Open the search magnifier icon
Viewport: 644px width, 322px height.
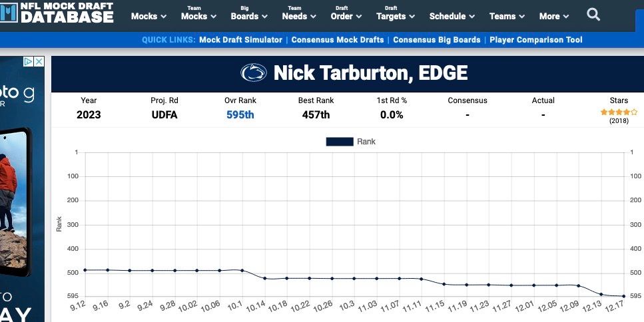593,15
